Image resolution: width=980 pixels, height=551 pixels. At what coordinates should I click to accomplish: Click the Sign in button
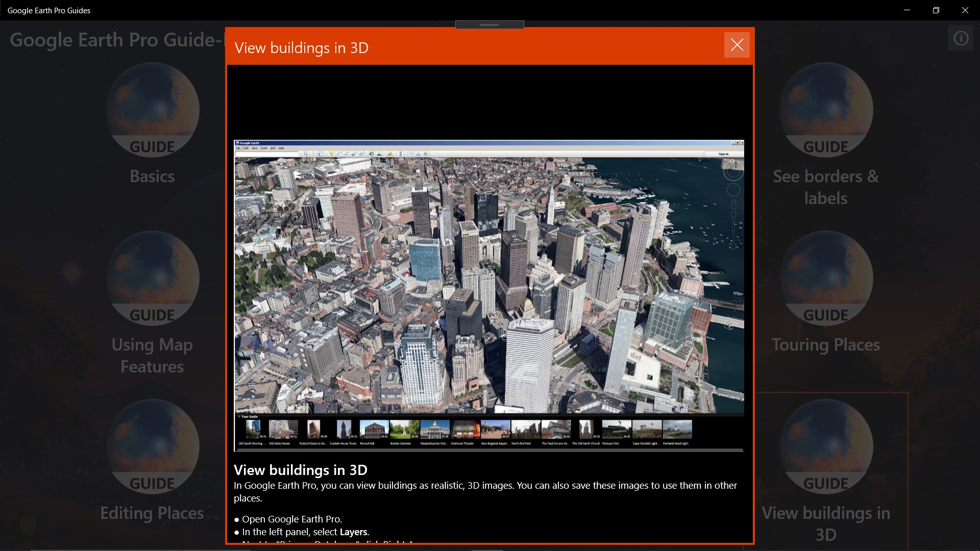click(723, 154)
